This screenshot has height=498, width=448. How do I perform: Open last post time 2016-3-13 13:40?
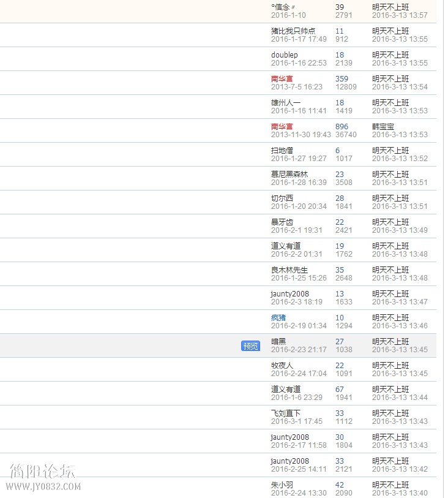point(400,493)
